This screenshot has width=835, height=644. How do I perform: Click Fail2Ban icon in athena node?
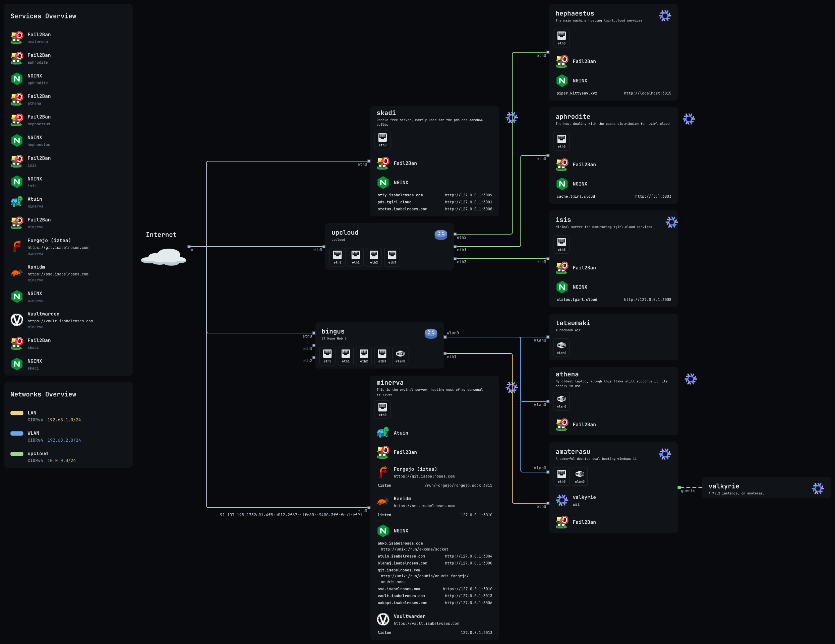[x=561, y=424]
